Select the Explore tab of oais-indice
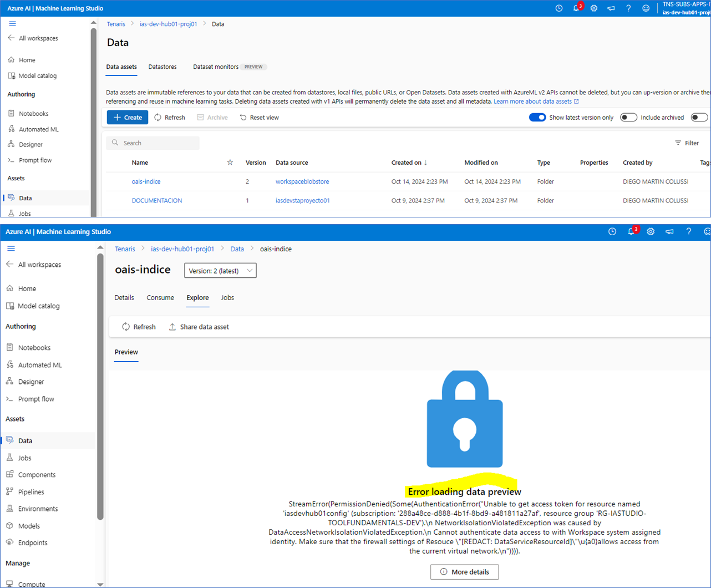Image resolution: width=711 pixels, height=588 pixels. 197,298
